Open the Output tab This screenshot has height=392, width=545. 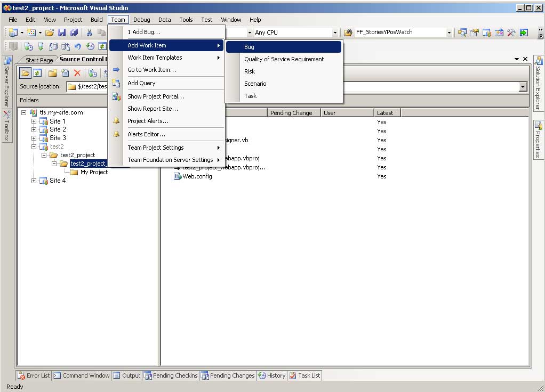[x=127, y=375]
